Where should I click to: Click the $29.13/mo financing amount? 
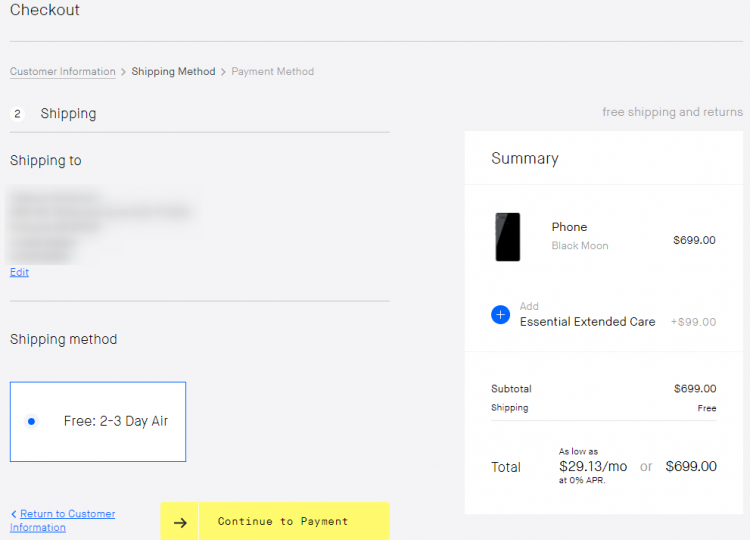(x=593, y=466)
